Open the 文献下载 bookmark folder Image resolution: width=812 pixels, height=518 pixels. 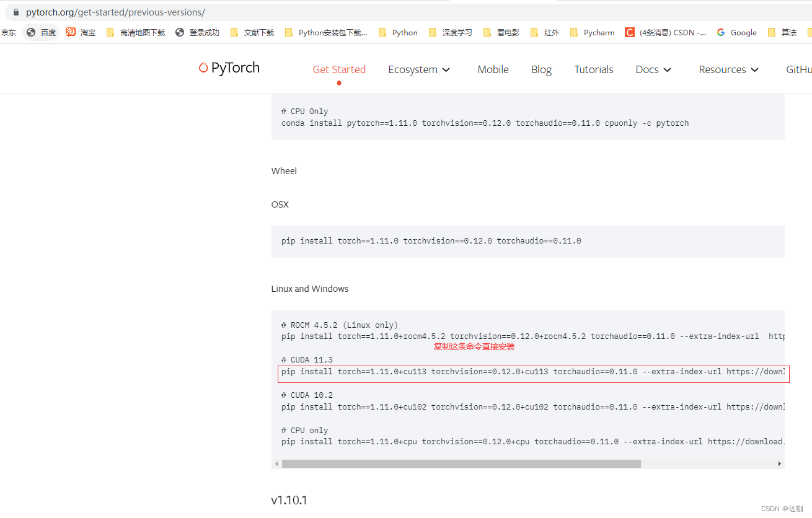point(252,32)
